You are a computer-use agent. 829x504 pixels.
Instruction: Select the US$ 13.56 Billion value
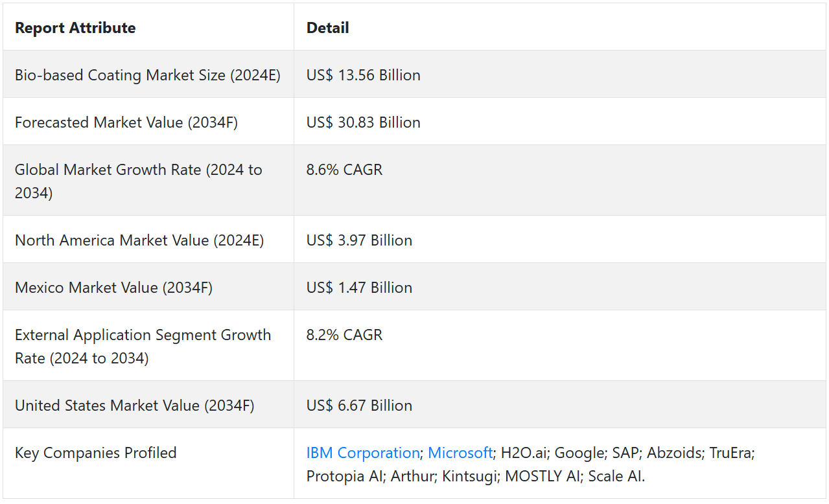[x=363, y=75]
